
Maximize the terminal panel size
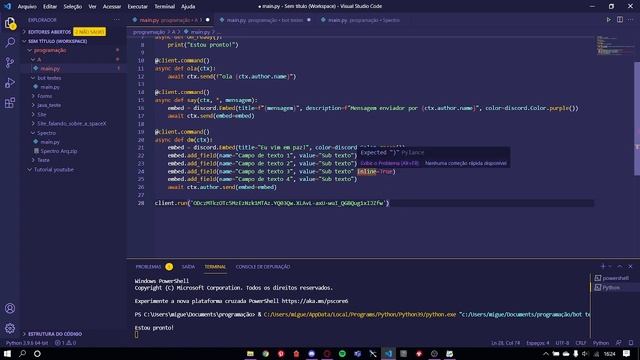coord(620,267)
